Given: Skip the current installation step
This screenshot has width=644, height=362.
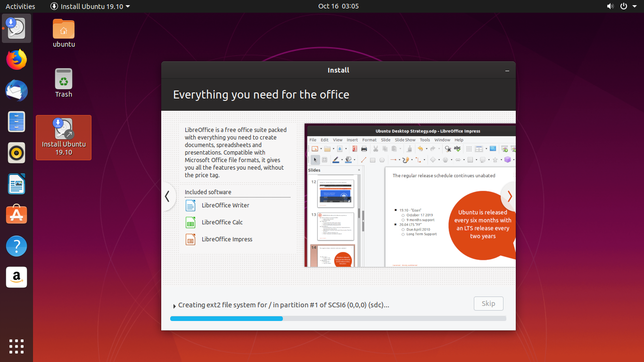Looking at the screenshot, I should pos(488,304).
